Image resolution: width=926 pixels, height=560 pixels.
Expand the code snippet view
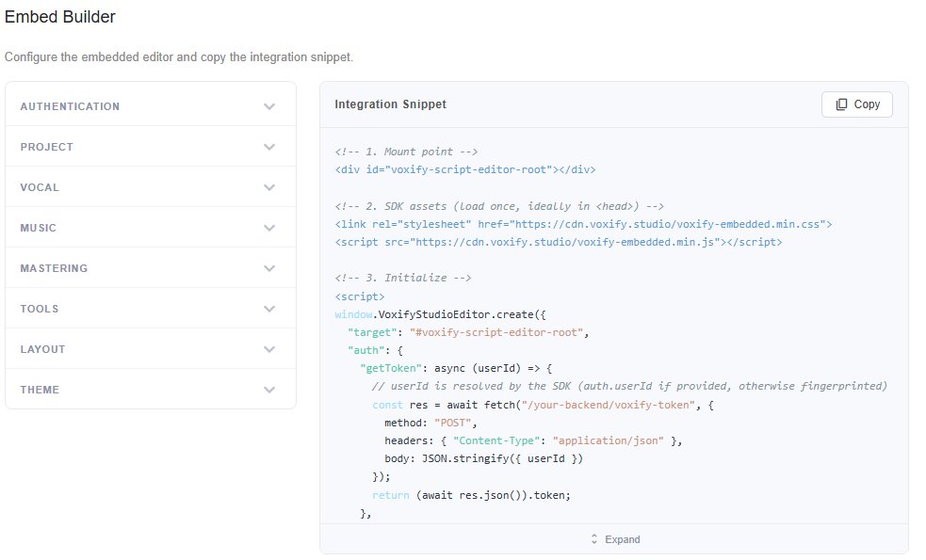[x=614, y=539]
